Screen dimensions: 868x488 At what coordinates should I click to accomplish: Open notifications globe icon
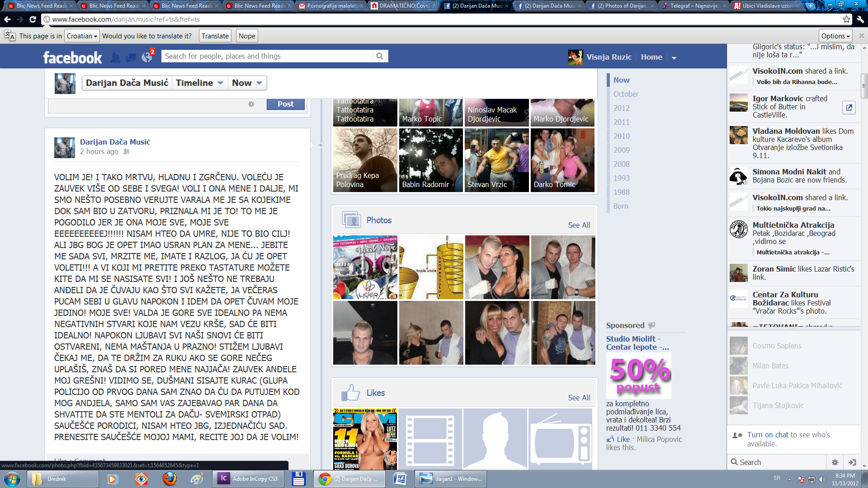[x=147, y=57]
